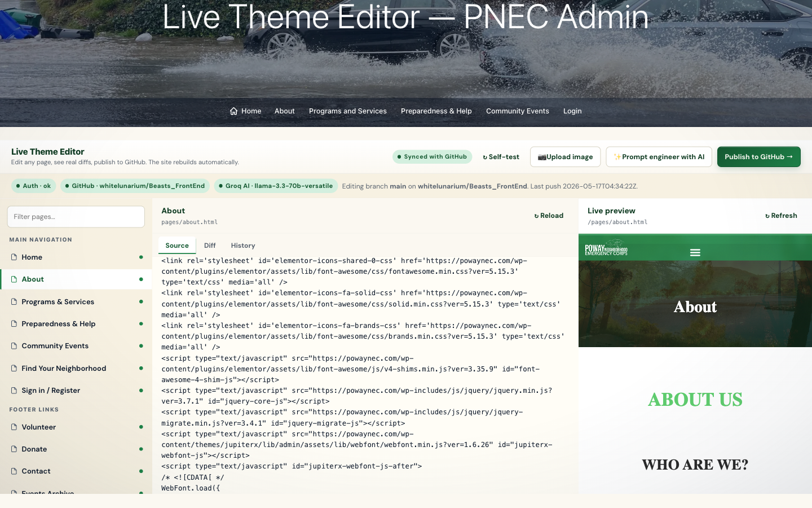
Task: Open the hamburger menu in live preview
Action: pos(695,253)
